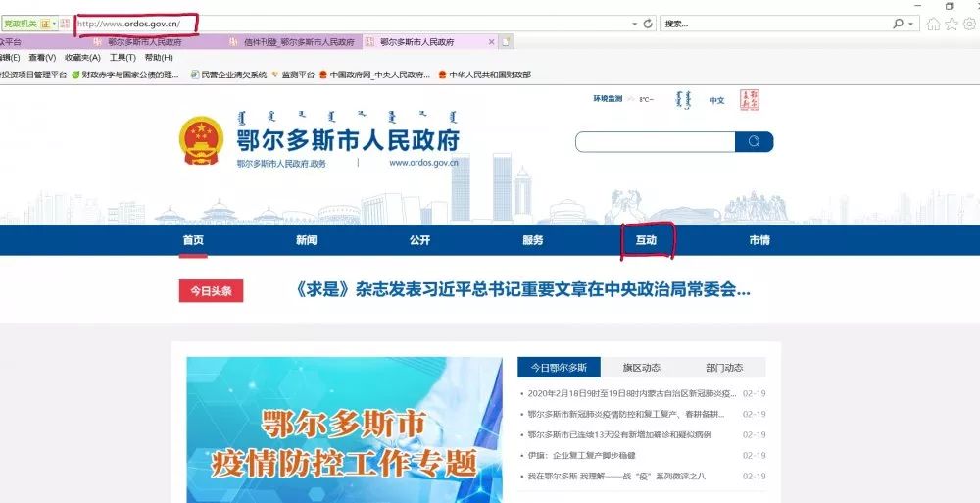
Task: Open the 公开 navigation item
Action: coord(420,240)
